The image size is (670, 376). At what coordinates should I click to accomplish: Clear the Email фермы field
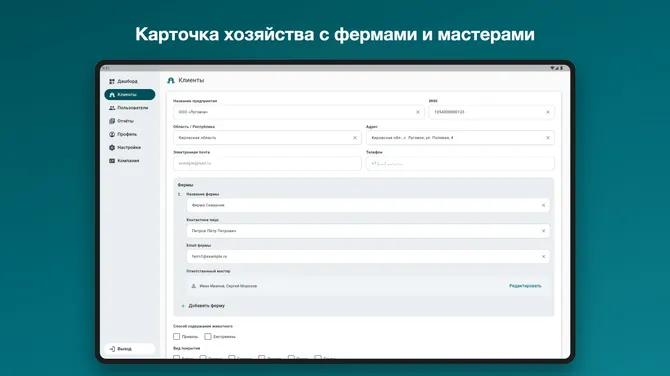(x=544, y=256)
